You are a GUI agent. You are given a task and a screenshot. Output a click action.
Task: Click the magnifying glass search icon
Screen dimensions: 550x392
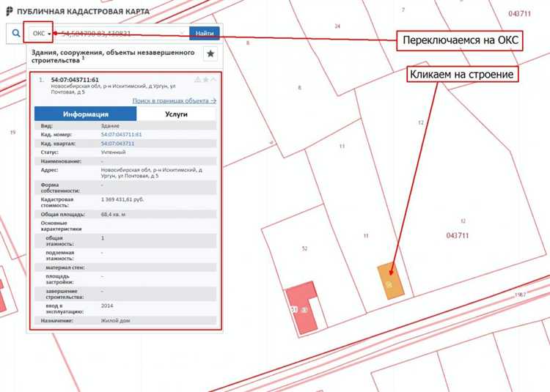click(x=15, y=34)
